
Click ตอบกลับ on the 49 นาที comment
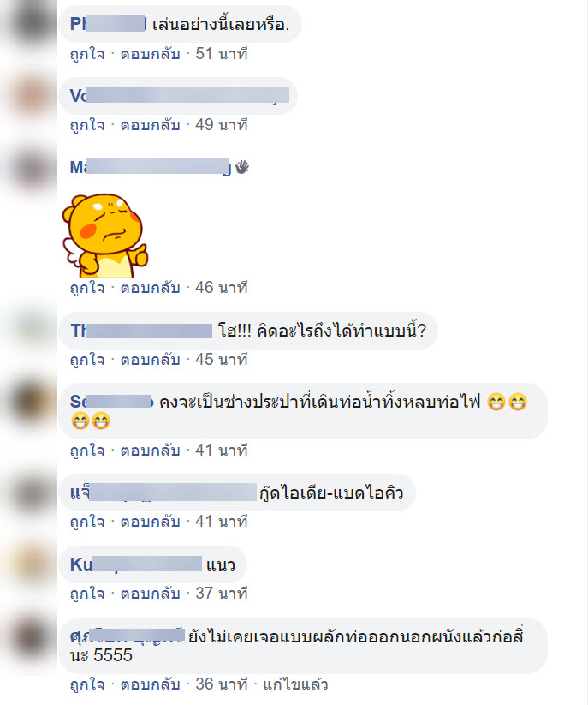pos(150,125)
